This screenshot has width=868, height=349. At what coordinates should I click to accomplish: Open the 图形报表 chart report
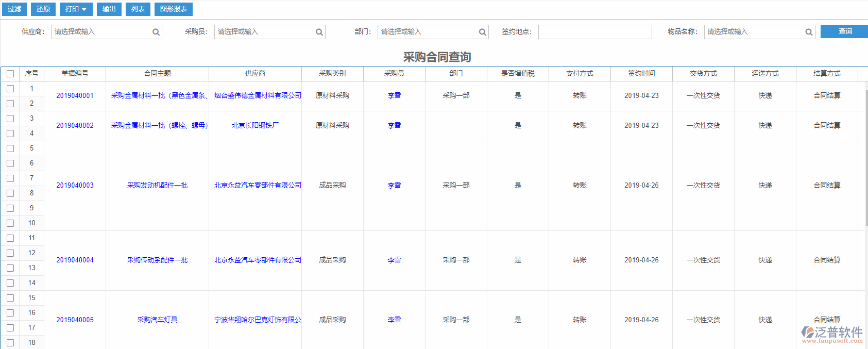click(174, 9)
